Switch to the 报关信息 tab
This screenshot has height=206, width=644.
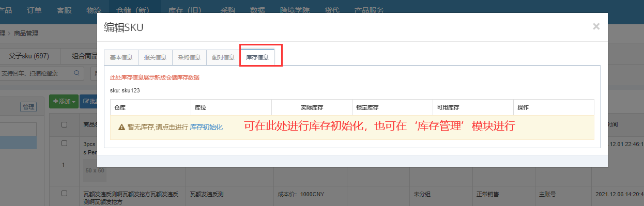155,57
